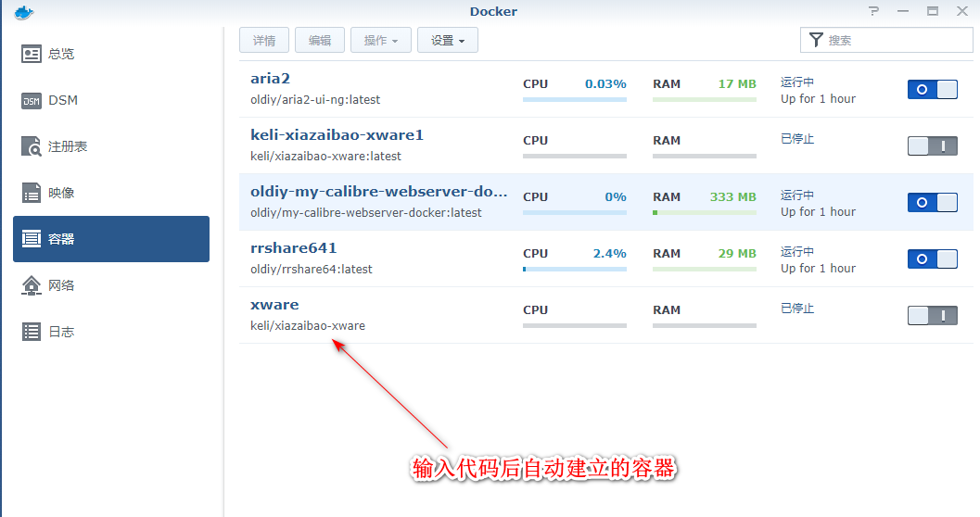
Task: Select the aria2 container name
Action: pos(270,79)
